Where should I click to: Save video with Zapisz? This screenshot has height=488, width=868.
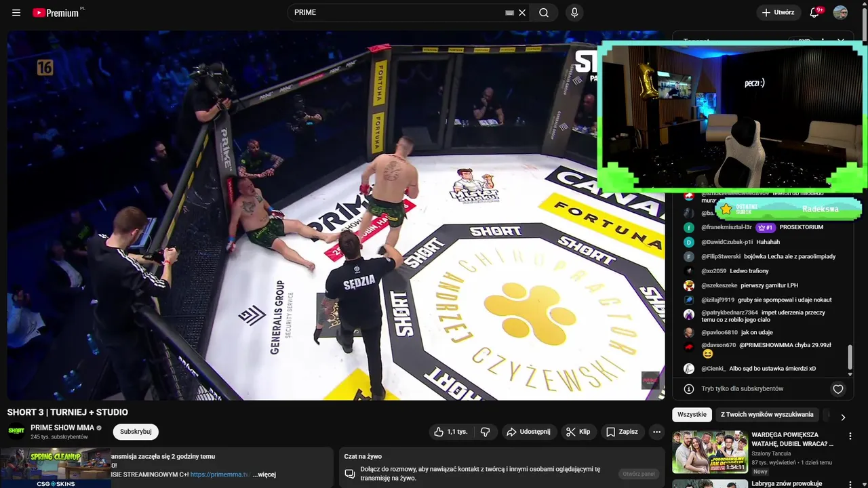tap(622, 432)
